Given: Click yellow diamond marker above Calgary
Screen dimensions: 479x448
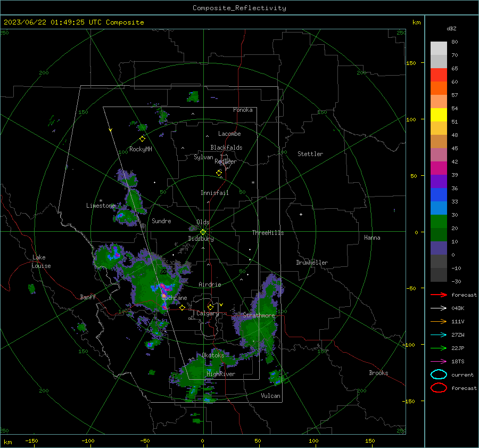Looking at the screenshot, I should click(210, 307).
